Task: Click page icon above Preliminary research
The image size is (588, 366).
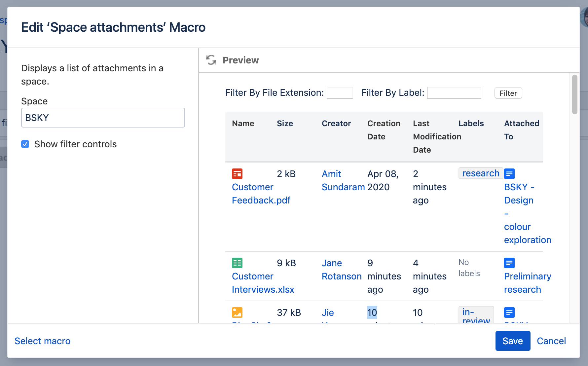Action: (x=509, y=263)
